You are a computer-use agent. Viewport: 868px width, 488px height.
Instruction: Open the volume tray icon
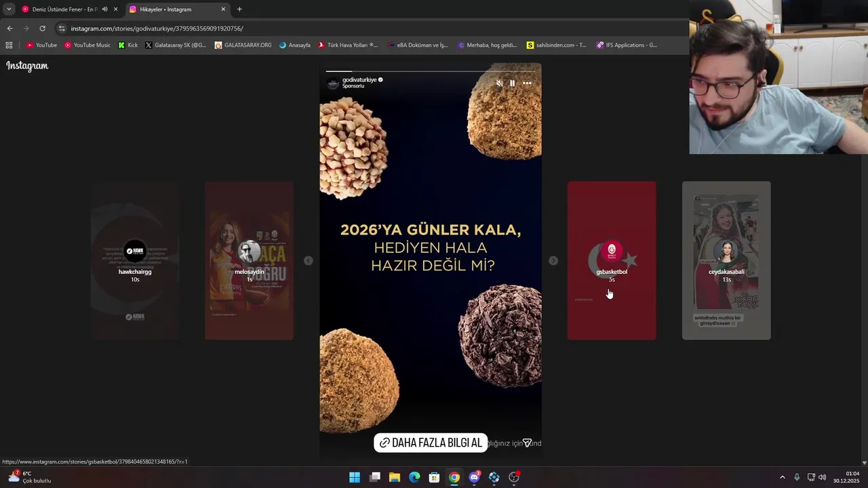[823, 477]
